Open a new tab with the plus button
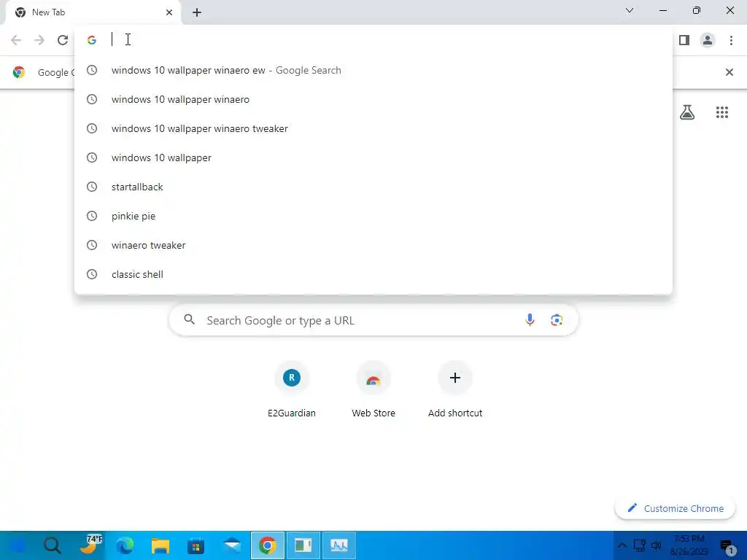This screenshot has width=747, height=560. (197, 12)
